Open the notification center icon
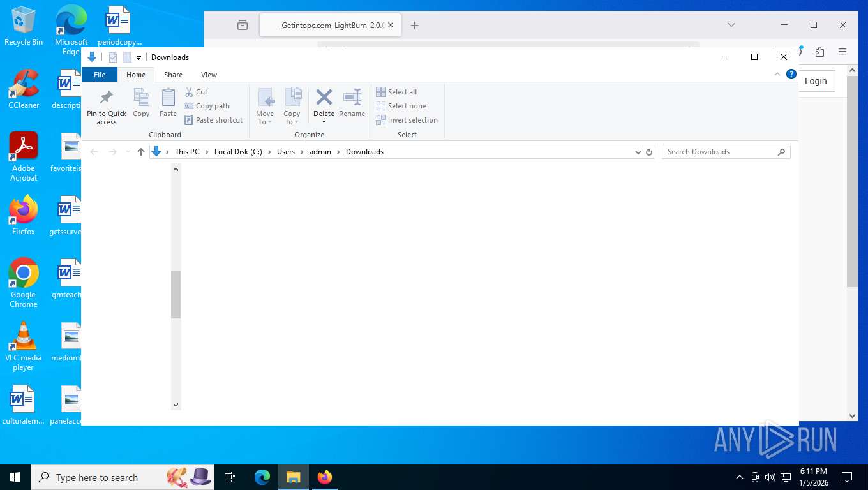The width and height of the screenshot is (868, 490). (x=847, y=477)
